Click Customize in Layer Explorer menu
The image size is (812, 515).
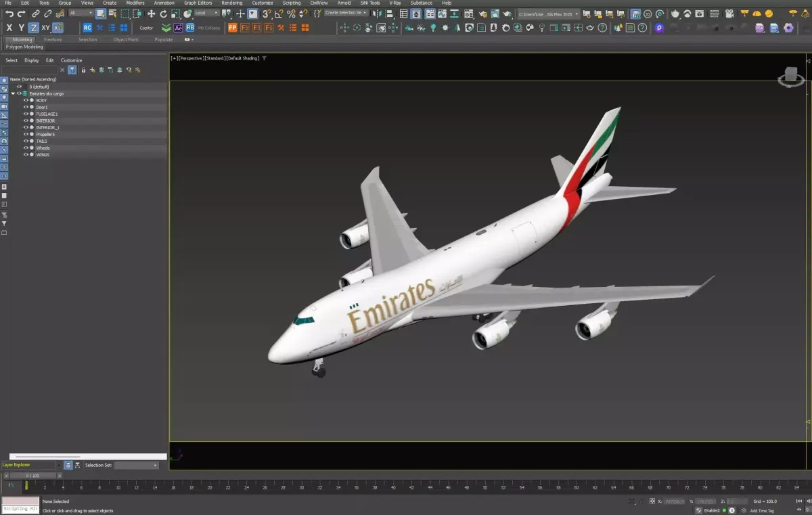[x=71, y=60]
